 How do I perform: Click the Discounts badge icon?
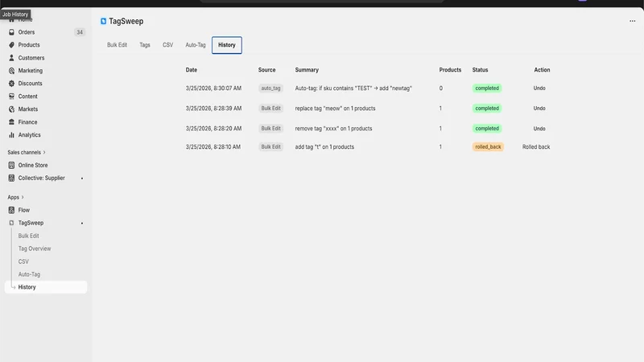[11, 84]
